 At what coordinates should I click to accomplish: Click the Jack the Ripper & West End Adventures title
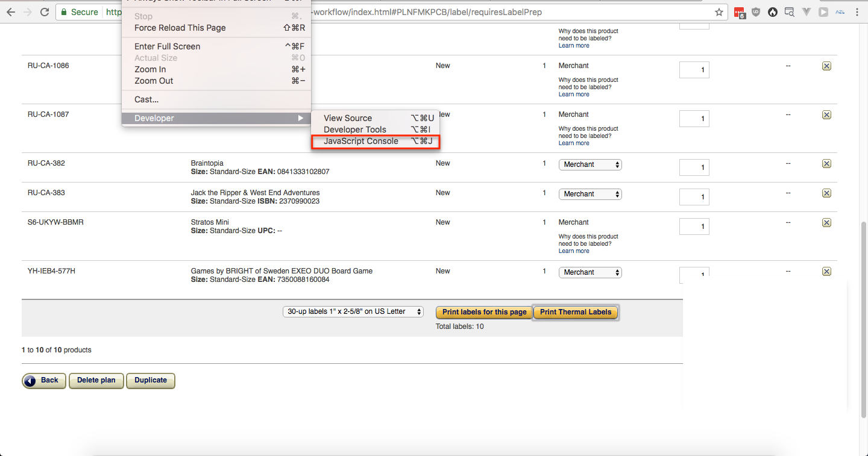[x=256, y=193]
